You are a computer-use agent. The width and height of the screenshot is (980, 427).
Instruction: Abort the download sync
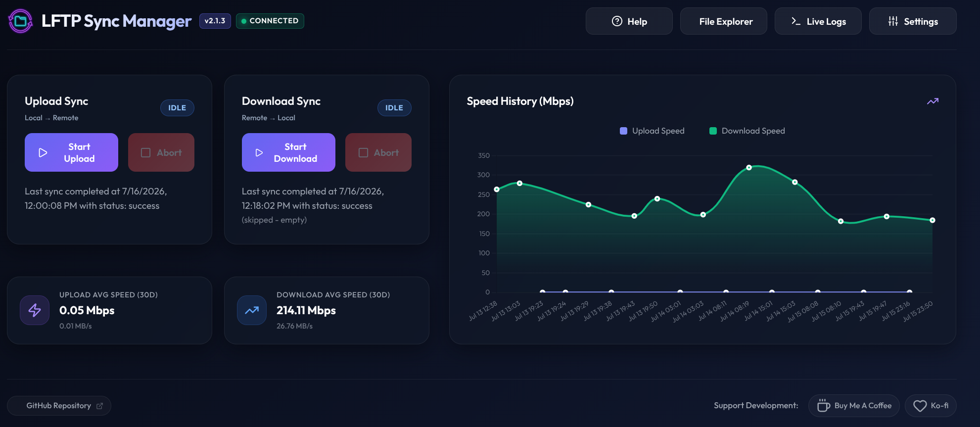coord(378,152)
